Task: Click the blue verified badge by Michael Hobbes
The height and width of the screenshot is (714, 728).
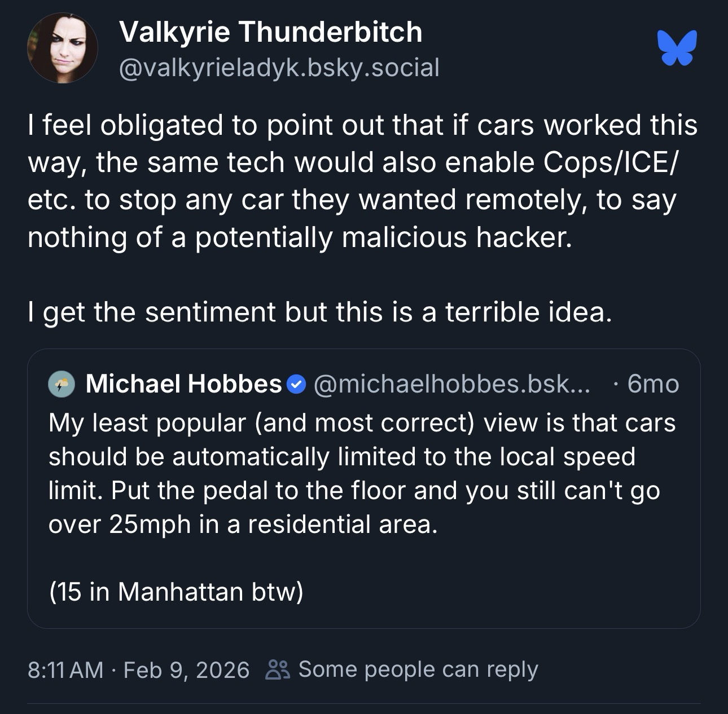Action: tap(296, 385)
